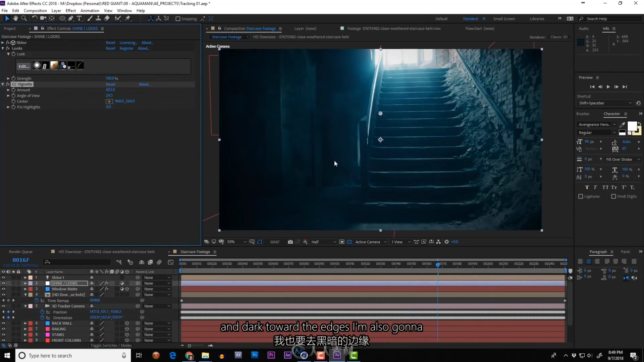Open the Avengeance Hero font dropdown
Image resolution: width=644 pixels, height=362 pixels.
click(x=597, y=124)
